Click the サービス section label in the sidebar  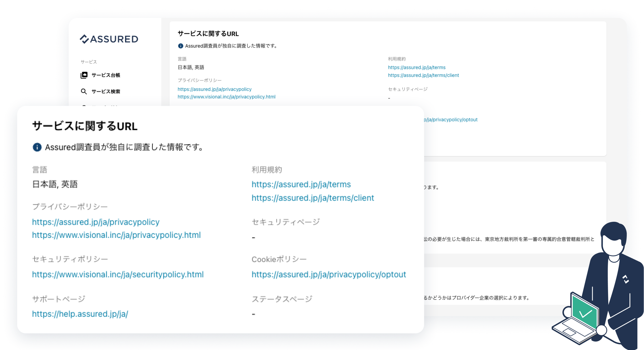tap(89, 62)
